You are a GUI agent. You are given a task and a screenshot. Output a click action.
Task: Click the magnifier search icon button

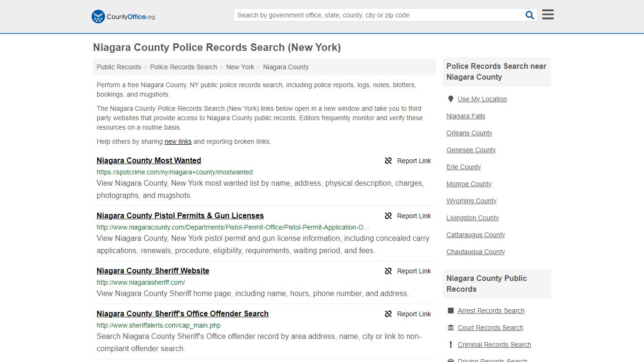coord(530,15)
